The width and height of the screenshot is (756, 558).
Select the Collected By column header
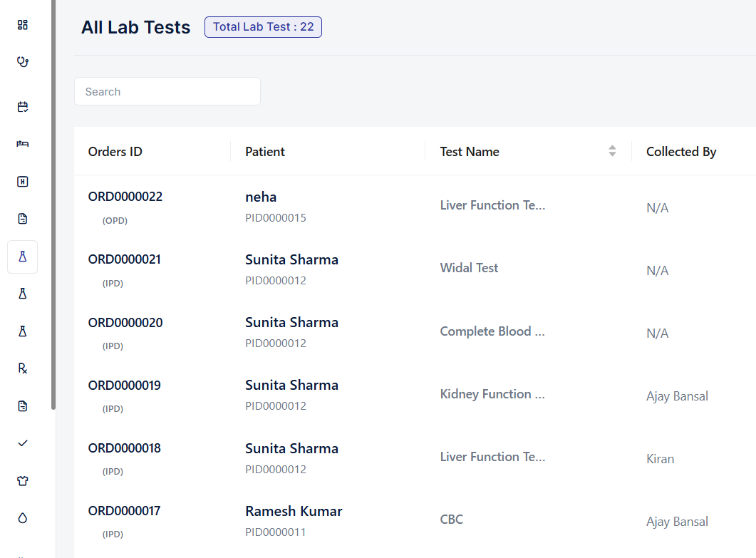(681, 151)
